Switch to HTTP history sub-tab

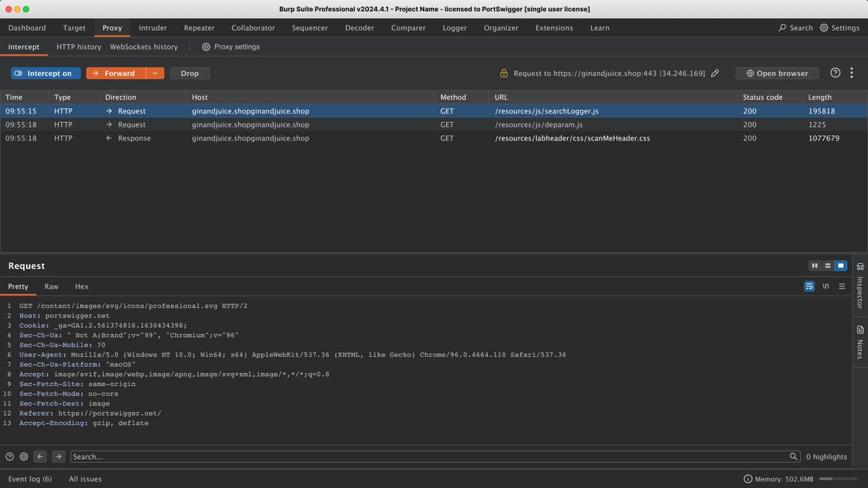[x=79, y=47]
